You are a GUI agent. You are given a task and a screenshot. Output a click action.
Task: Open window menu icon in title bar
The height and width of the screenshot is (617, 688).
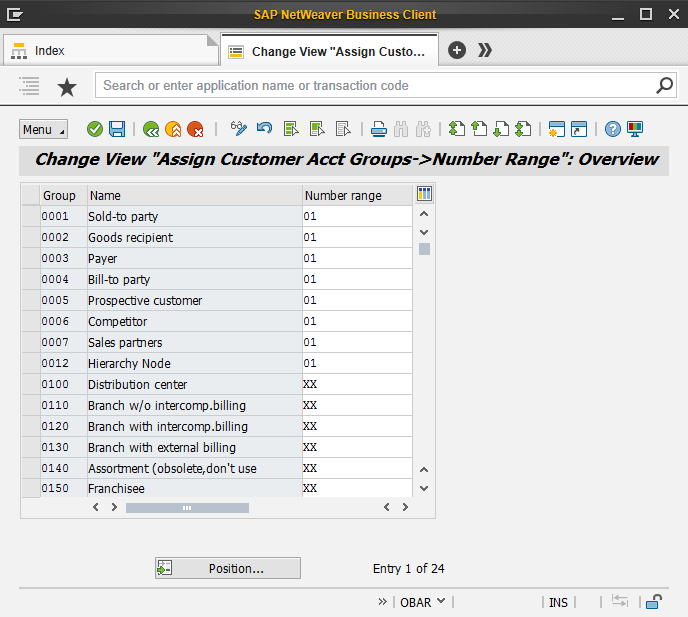click(15, 15)
